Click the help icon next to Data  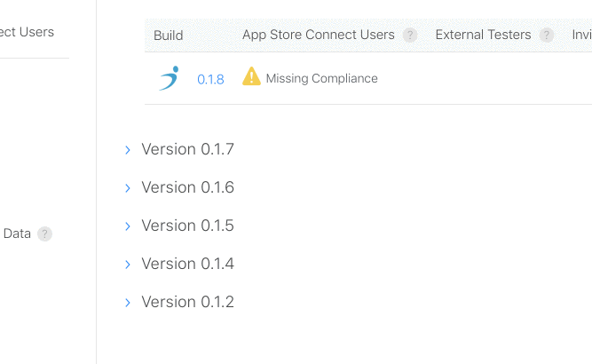tap(44, 233)
